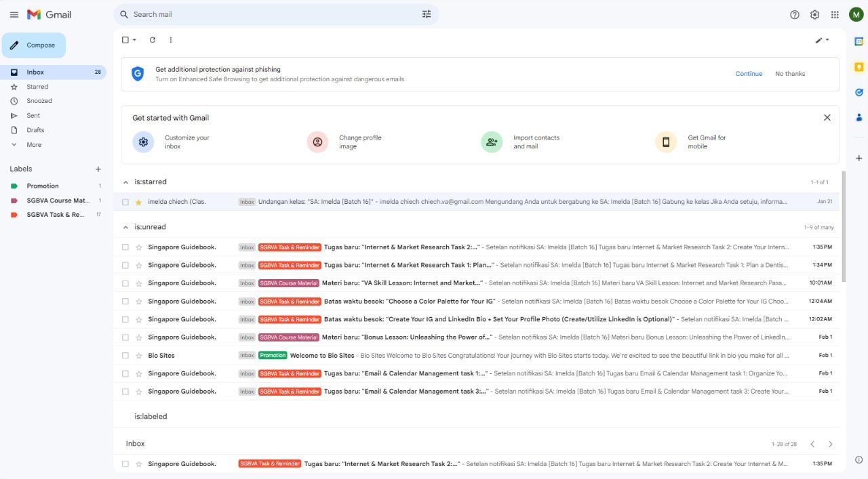The image size is (868, 479).
Task: Star the Bio Sites email
Action: pyautogui.click(x=138, y=355)
